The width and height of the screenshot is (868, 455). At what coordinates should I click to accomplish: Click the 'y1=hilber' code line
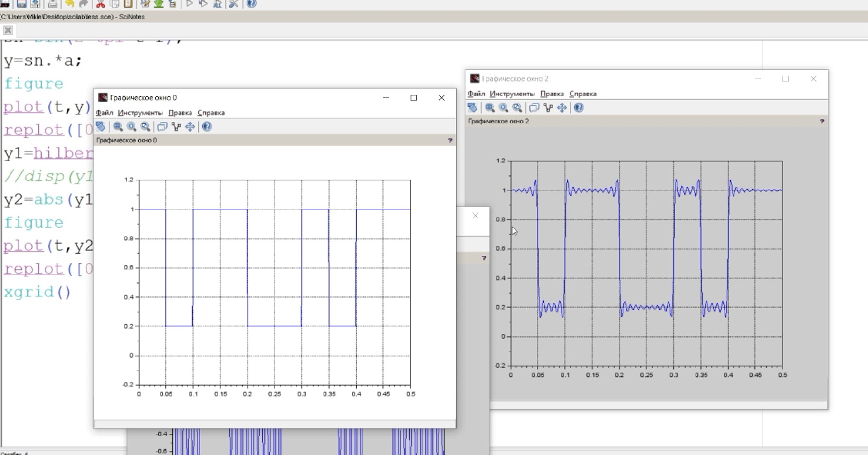48,153
